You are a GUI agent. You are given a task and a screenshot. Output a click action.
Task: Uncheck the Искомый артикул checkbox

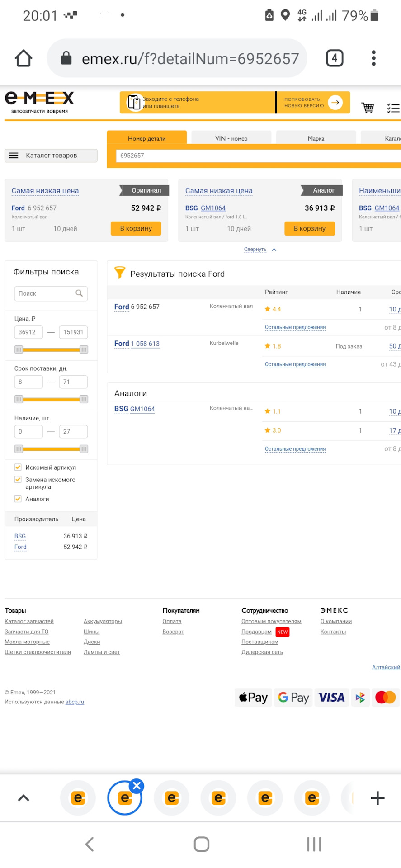[x=18, y=467]
